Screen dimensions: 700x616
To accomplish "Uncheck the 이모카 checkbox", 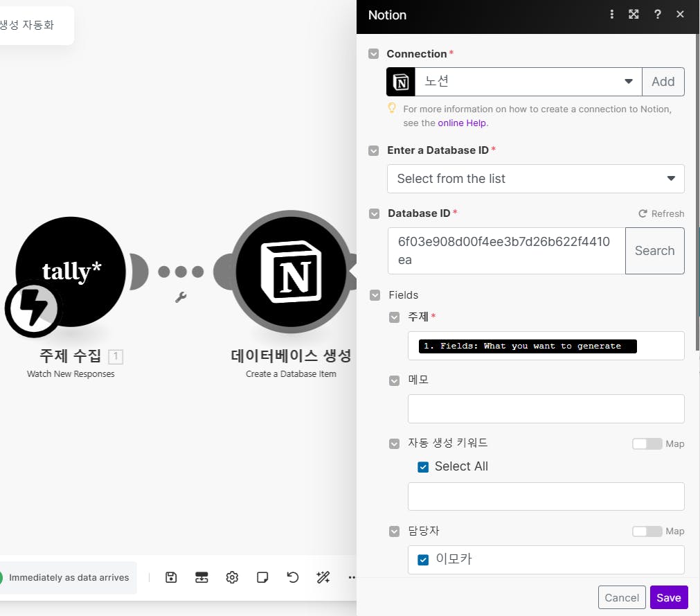I will [423, 560].
